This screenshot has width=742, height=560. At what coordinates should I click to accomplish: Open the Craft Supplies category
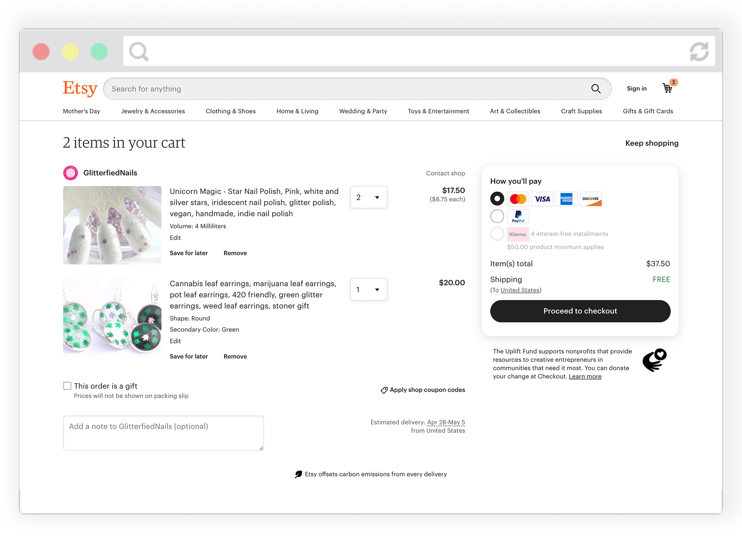point(581,111)
